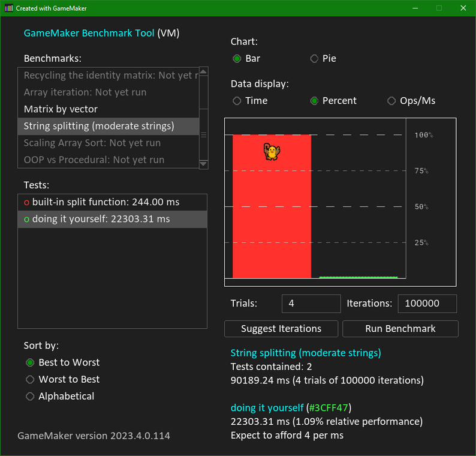Click the doing it yourself result heading
The height and width of the screenshot is (456, 476).
267,407
